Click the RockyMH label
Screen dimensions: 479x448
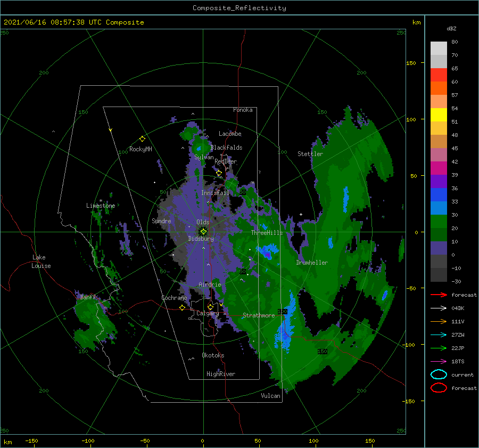(x=141, y=149)
